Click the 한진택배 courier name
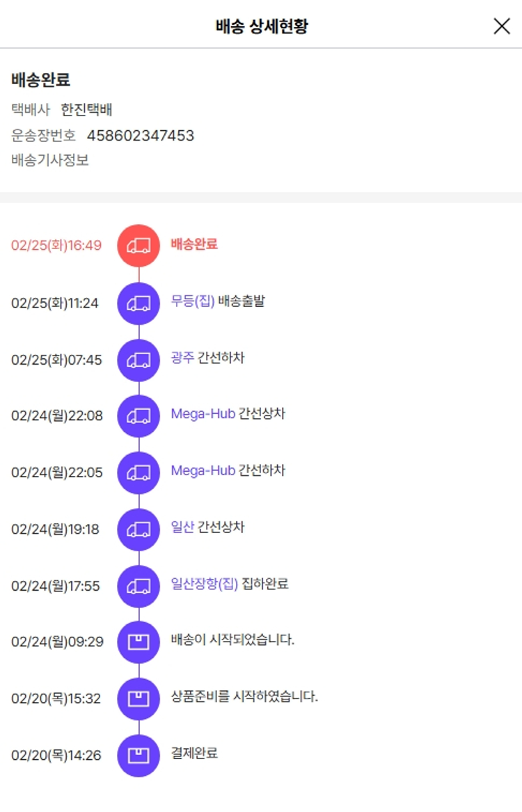The height and width of the screenshot is (812, 522). [86, 110]
